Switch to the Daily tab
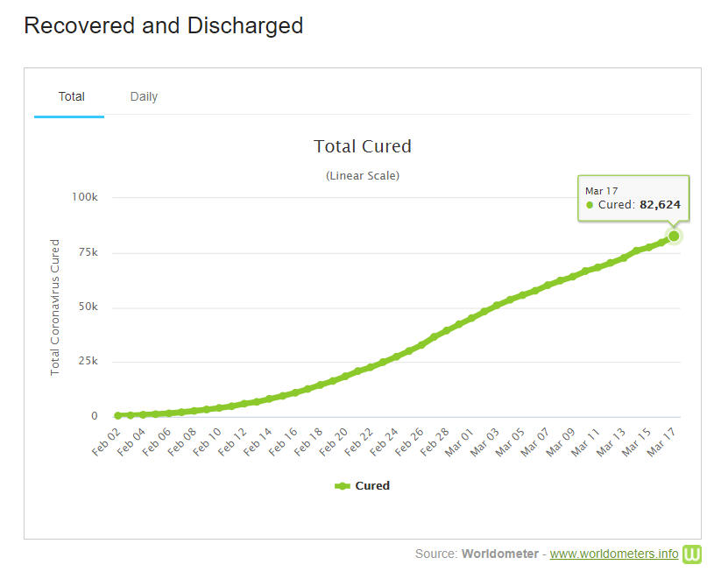 [144, 96]
